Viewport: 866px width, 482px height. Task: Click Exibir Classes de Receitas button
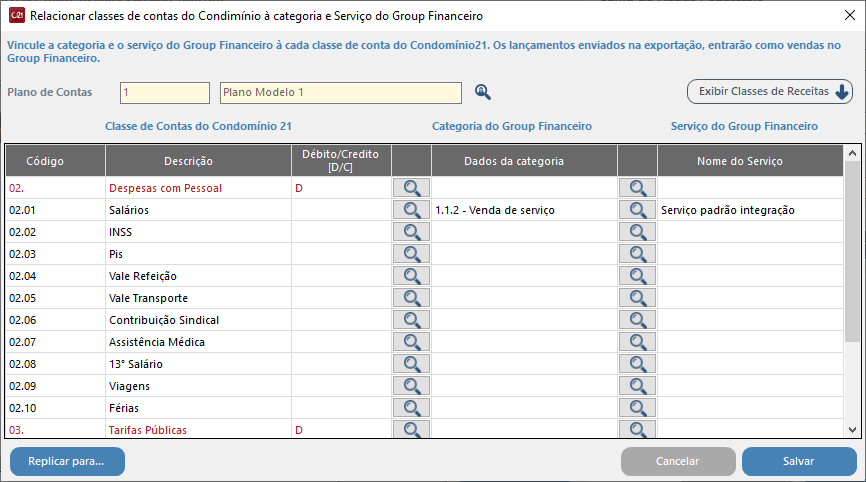[770, 92]
